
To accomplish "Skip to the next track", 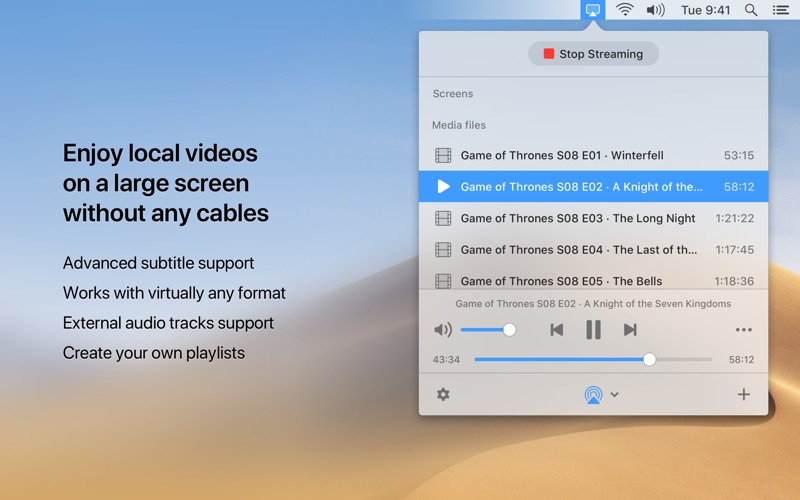I will pos(630,330).
